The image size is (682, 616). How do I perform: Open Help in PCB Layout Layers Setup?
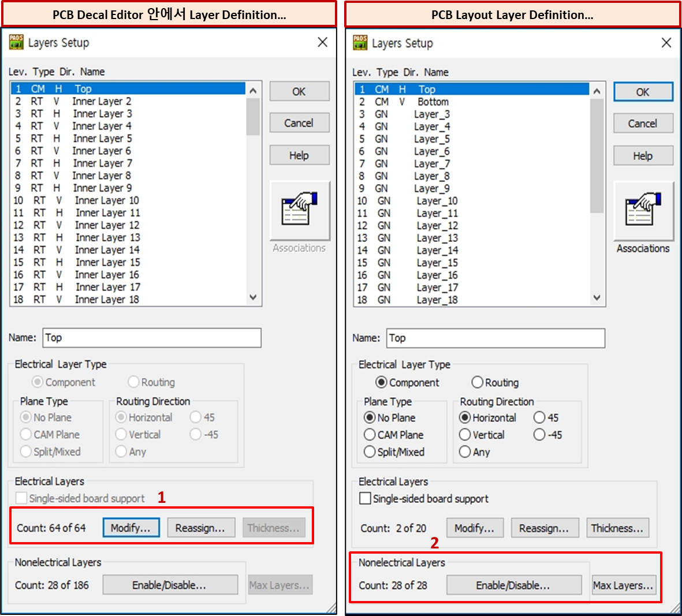click(643, 156)
